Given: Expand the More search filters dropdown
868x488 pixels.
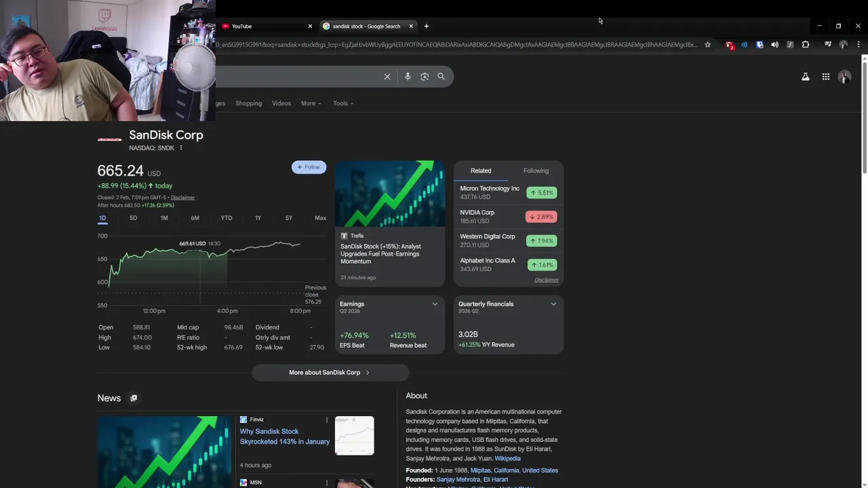Looking at the screenshot, I should [311, 103].
